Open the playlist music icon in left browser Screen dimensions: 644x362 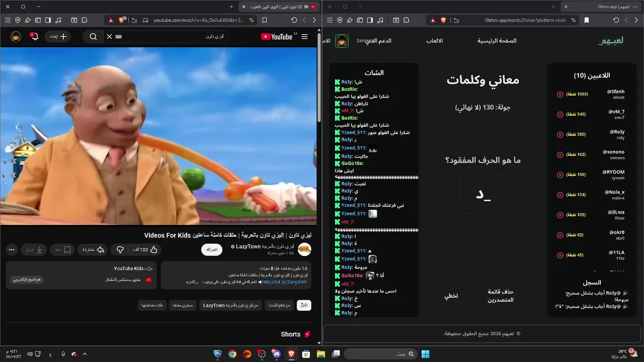[x=58, y=20]
